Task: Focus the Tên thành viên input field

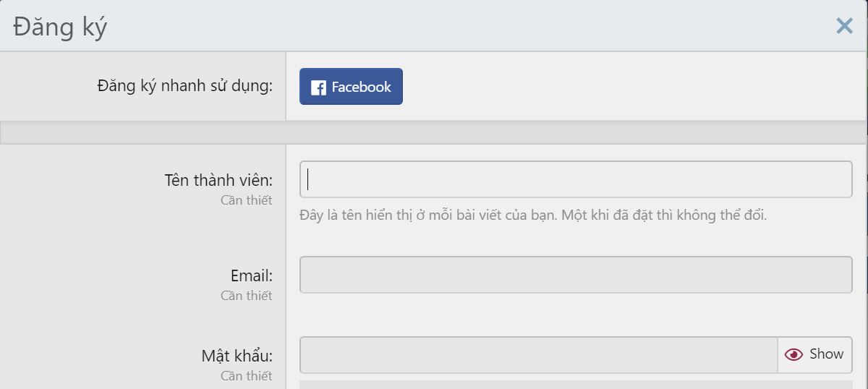Action: point(576,179)
